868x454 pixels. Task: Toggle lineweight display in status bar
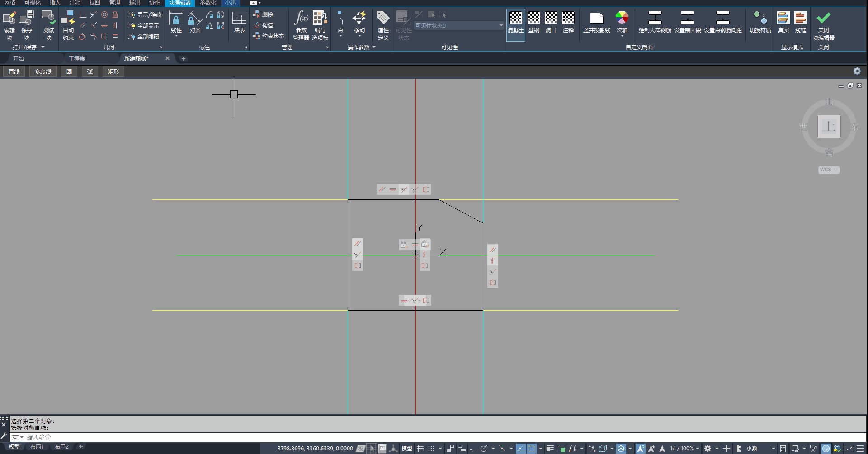click(x=550, y=449)
